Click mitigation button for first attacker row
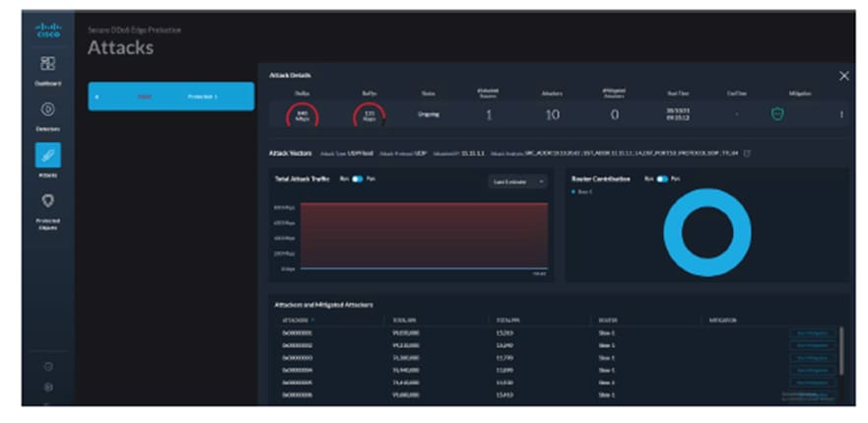 point(812,333)
